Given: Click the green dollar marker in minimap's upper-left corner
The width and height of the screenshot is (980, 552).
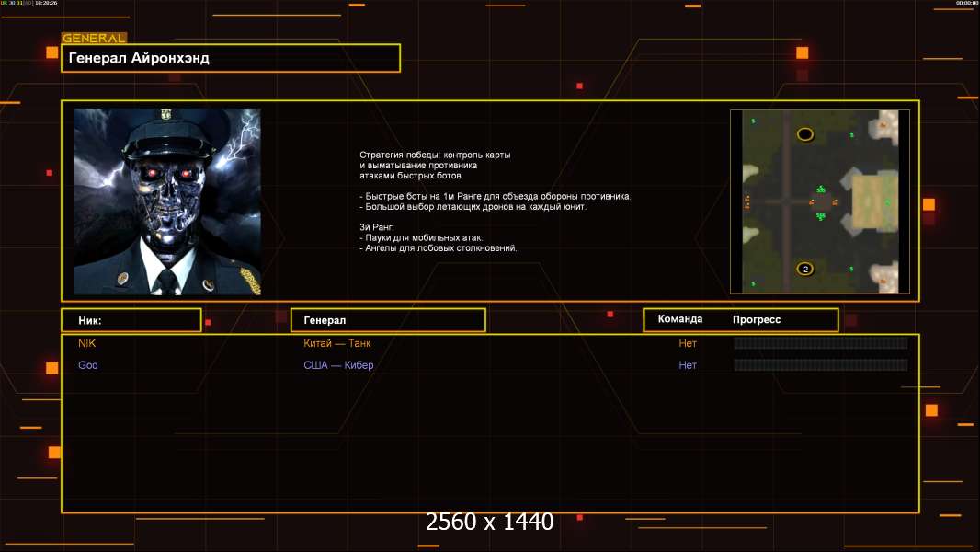Looking at the screenshot, I should pyautogui.click(x=753, y=121).
